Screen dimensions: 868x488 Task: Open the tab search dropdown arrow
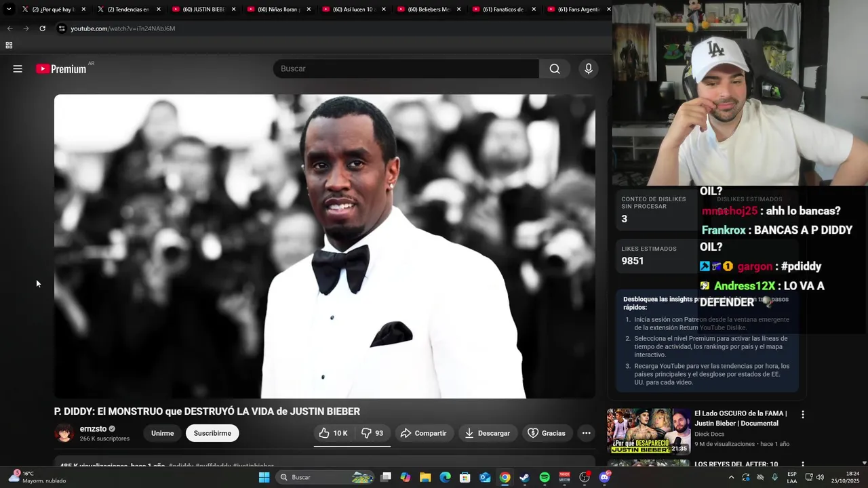tap(9, 9)
